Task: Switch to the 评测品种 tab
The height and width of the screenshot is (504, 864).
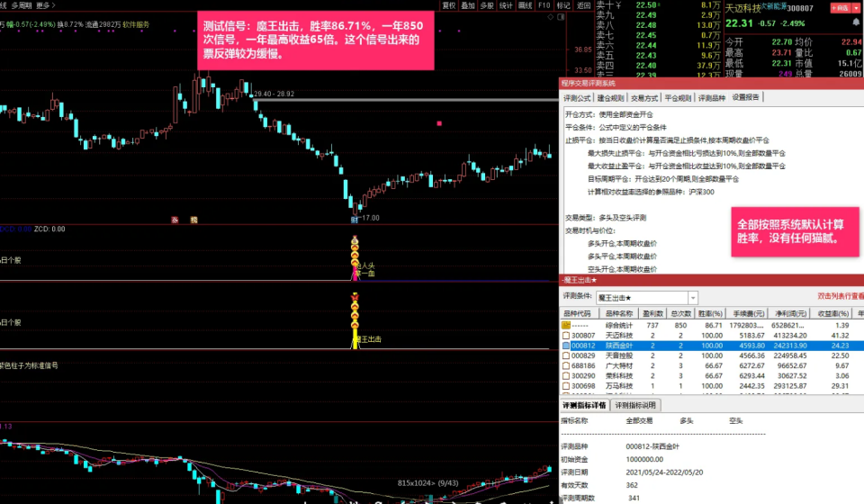Action: [x=711, y=97]
